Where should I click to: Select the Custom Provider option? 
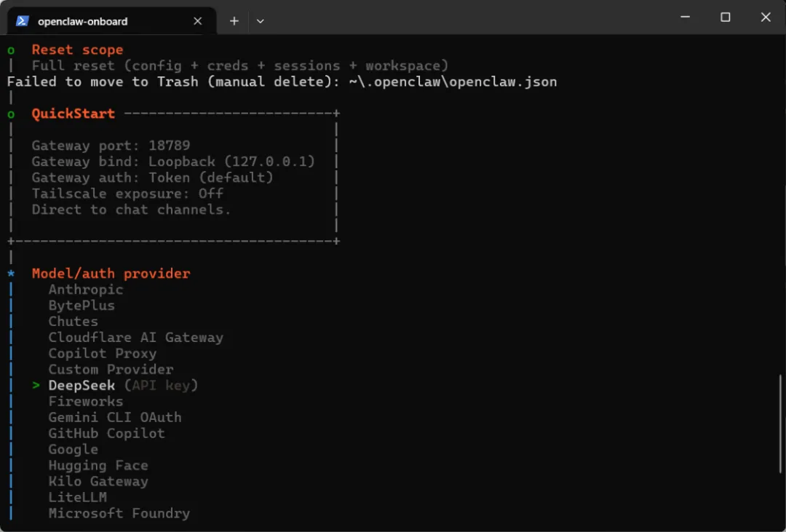point(111,370)
